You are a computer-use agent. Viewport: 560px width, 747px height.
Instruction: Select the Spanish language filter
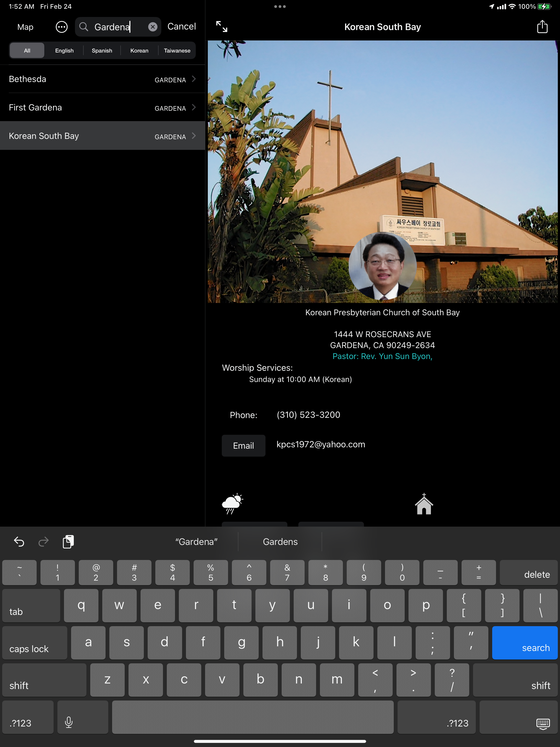coord(102,50)
